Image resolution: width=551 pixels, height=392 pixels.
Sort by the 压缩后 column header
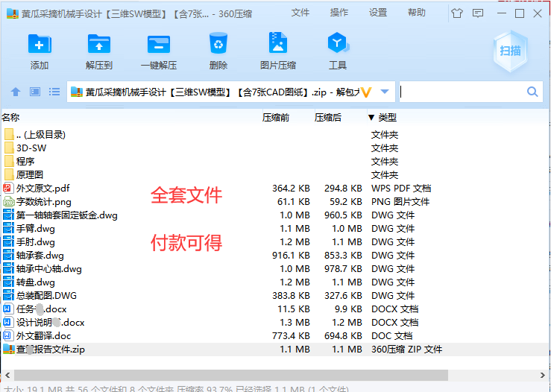tap(327, 117)
